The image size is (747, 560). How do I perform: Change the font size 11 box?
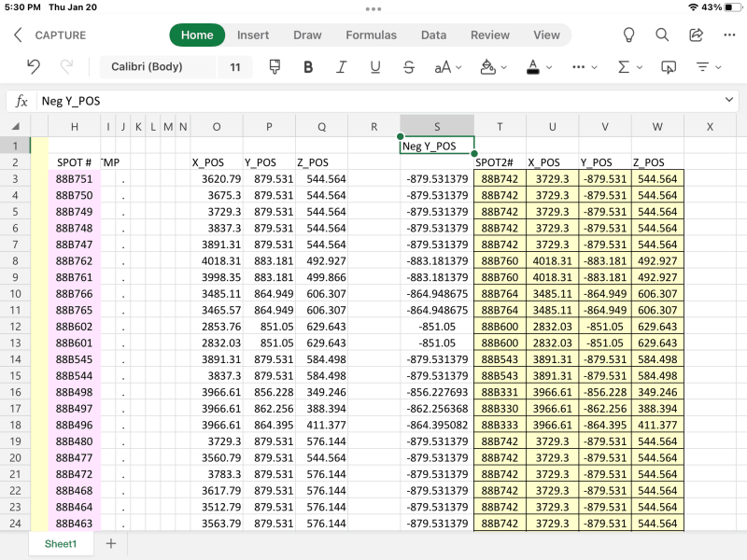click(235, 66)
